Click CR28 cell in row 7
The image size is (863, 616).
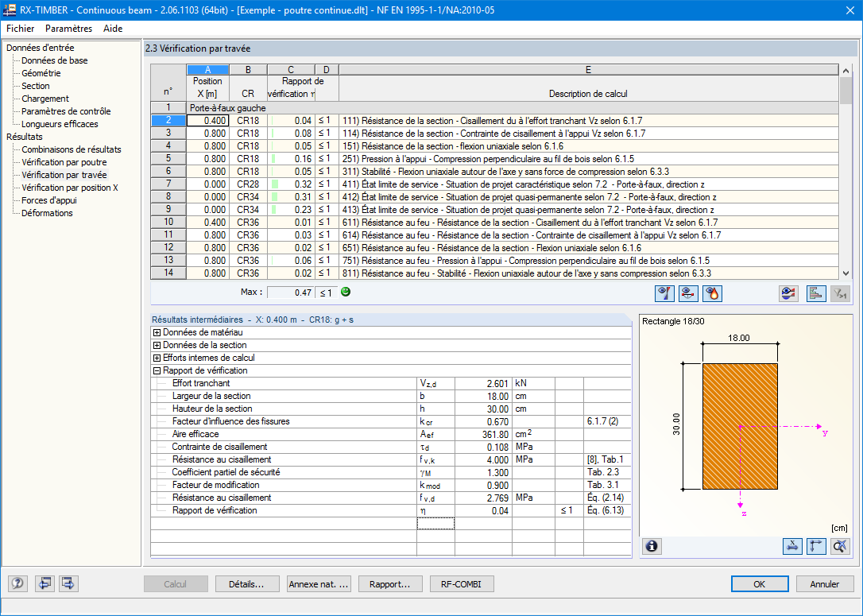[x=248, y=184]
